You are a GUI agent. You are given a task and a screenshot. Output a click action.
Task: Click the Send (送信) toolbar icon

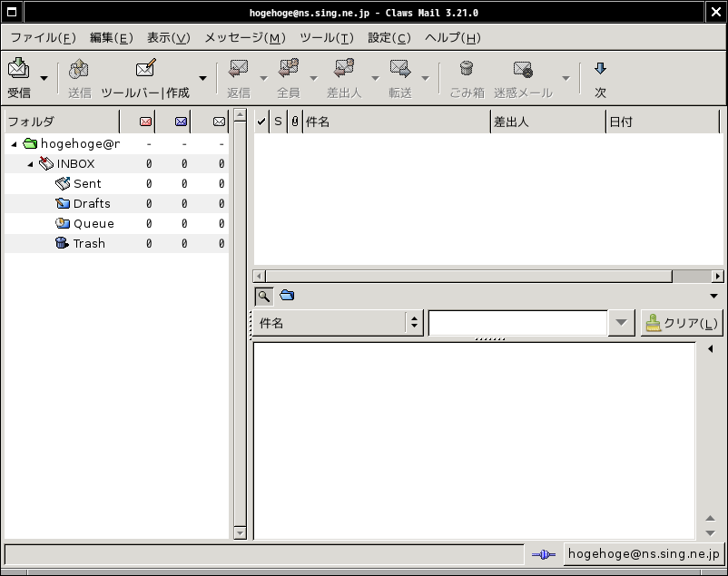tap(79, 69)
